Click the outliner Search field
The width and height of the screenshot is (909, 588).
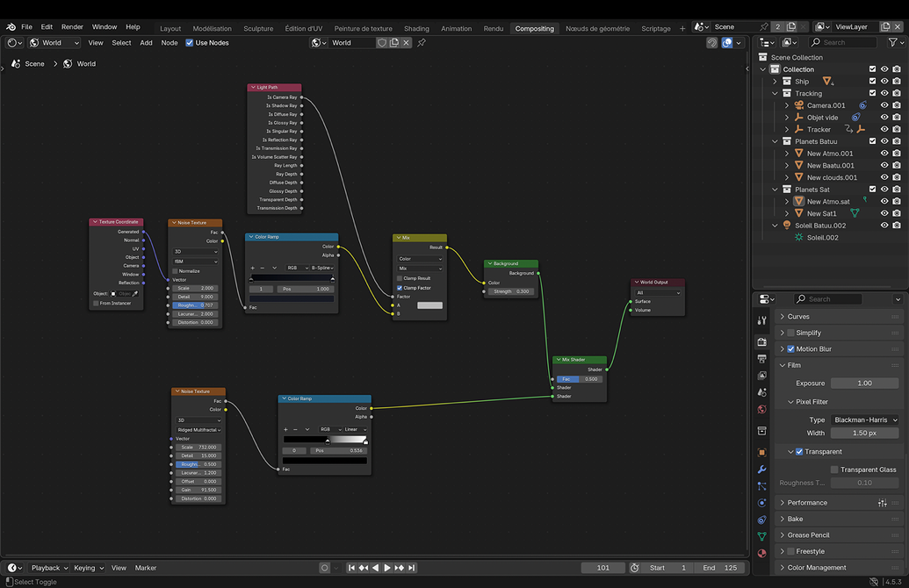tap(842, 42)
